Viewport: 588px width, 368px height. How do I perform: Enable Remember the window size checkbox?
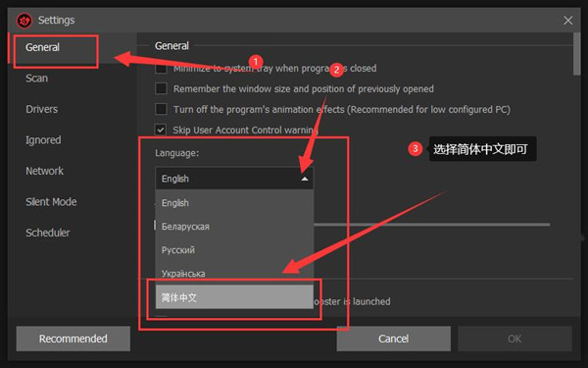(x=161, y=88)
